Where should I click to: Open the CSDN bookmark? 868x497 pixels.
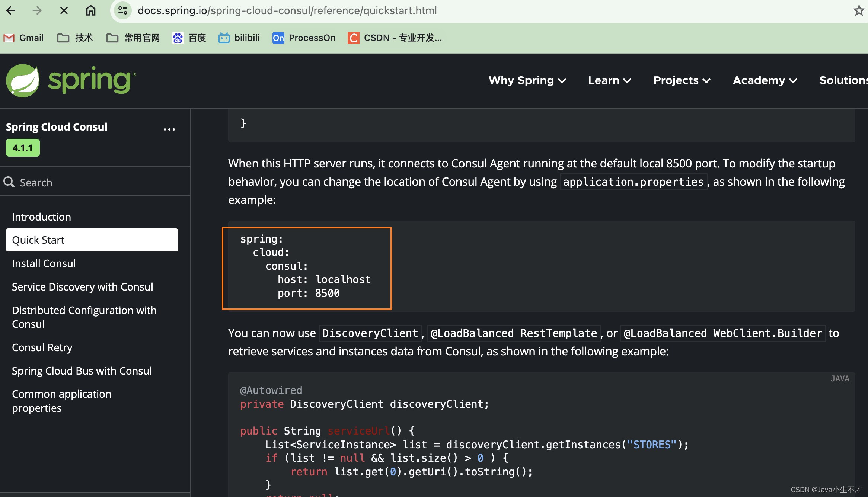[395, 38]
